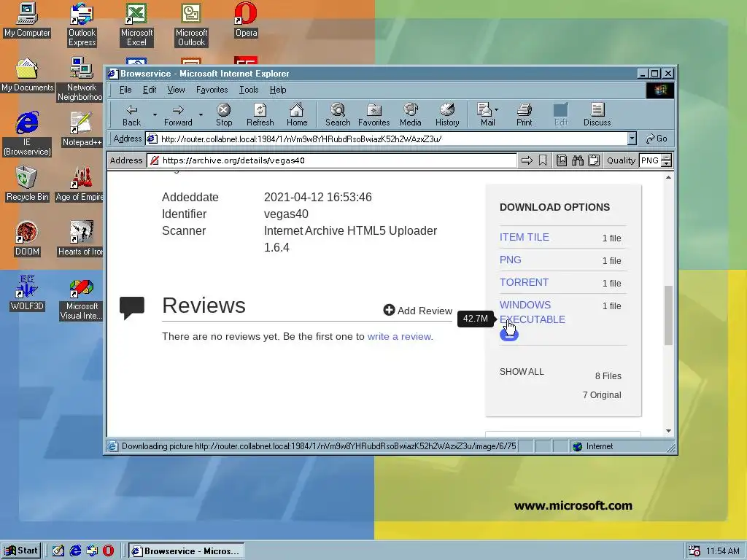Click the Browservice go arrow button
This screenshot has width=747, height=560.
click(527, 160)
